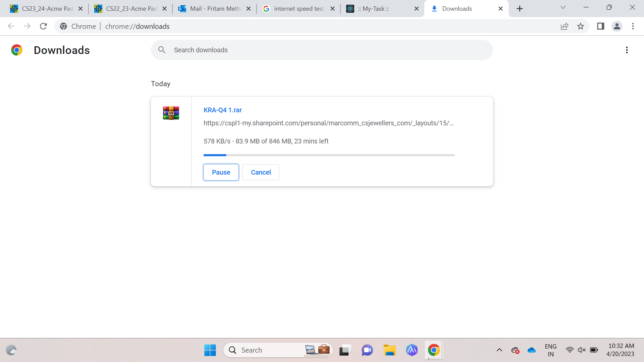644x362 pixels.
Task: Click the muted speaker volume icon
Action: click(x=582, y=350)
